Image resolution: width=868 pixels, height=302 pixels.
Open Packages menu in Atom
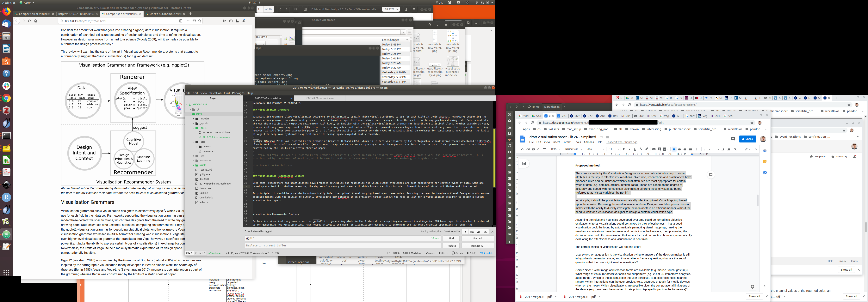click(x=238, y=93)
